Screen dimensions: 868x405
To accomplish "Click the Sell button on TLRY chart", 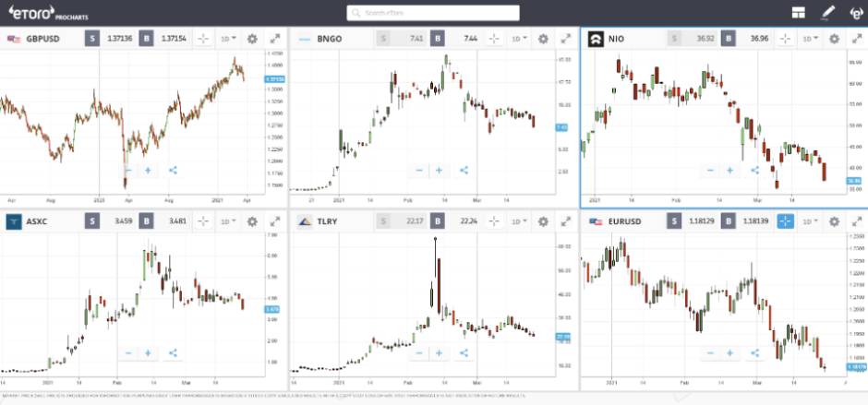I will [x=383, y=221].
